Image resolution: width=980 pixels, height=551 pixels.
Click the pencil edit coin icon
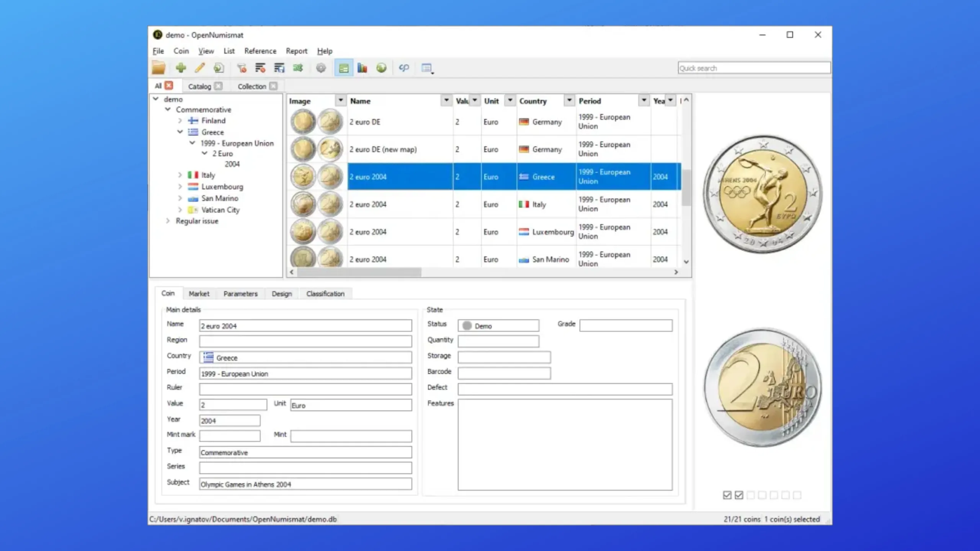199,68
